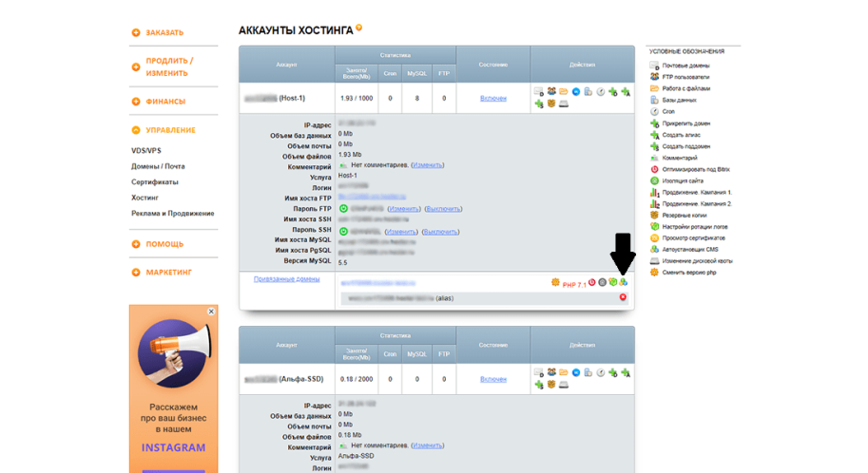Open backups box icon for Альфа-SSD
This screenshot has height=473, width=868.
coord(551,384)
